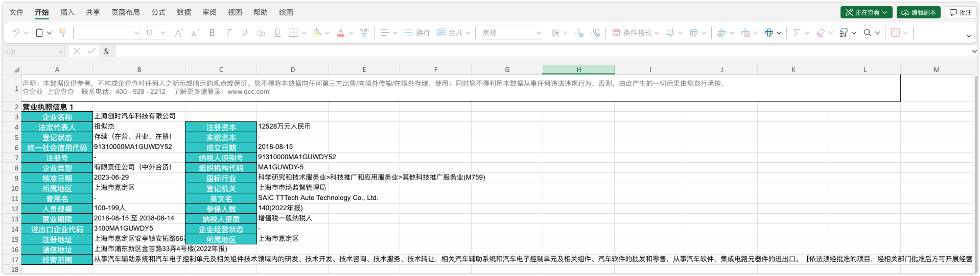Click the Clear eraser icon

pos(821,33)
